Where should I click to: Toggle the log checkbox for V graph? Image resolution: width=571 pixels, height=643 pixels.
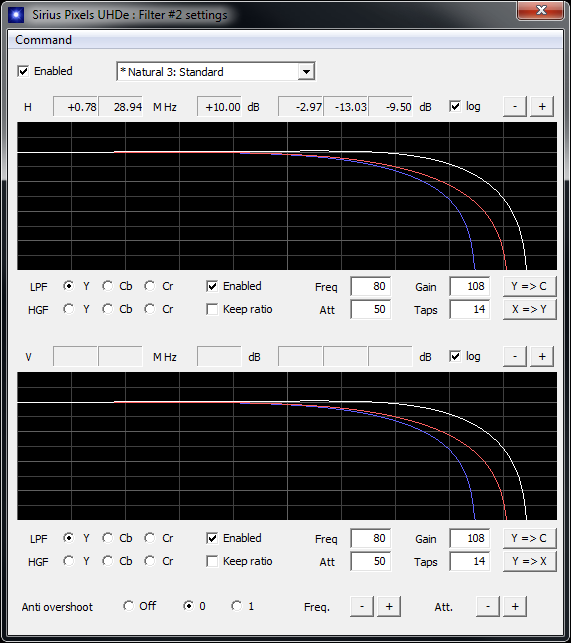coord(455,356)
